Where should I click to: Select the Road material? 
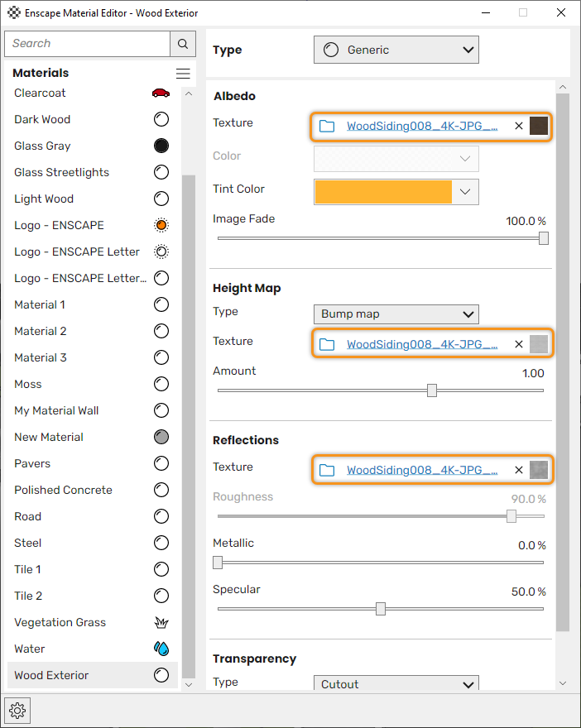click(x=93, y=516)
